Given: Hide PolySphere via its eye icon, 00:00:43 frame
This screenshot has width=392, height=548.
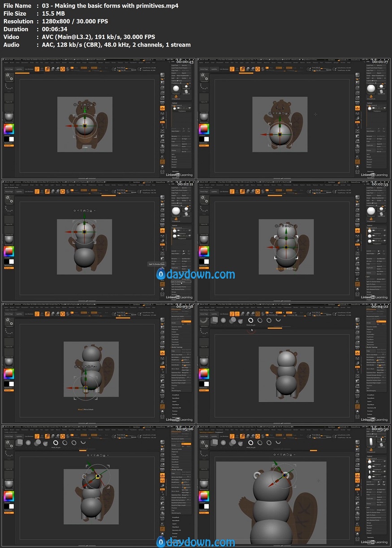Looking at the screenshot, I should tap(189, 108).
